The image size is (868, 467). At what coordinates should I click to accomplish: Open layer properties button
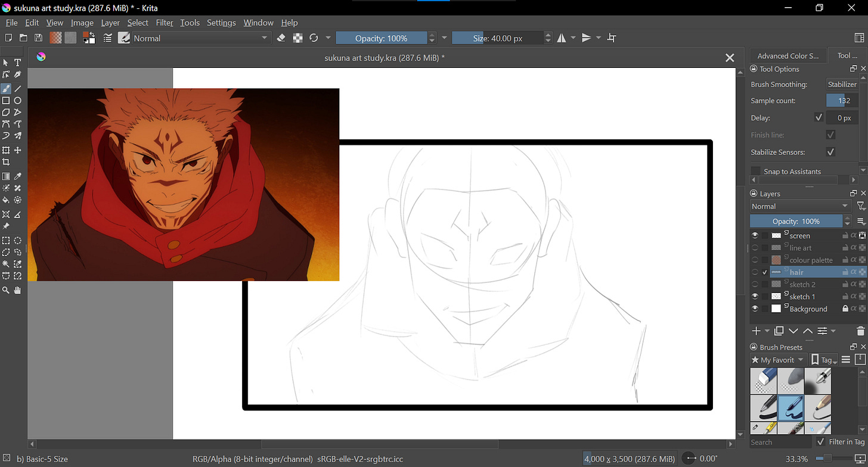(x=822, y=331)
